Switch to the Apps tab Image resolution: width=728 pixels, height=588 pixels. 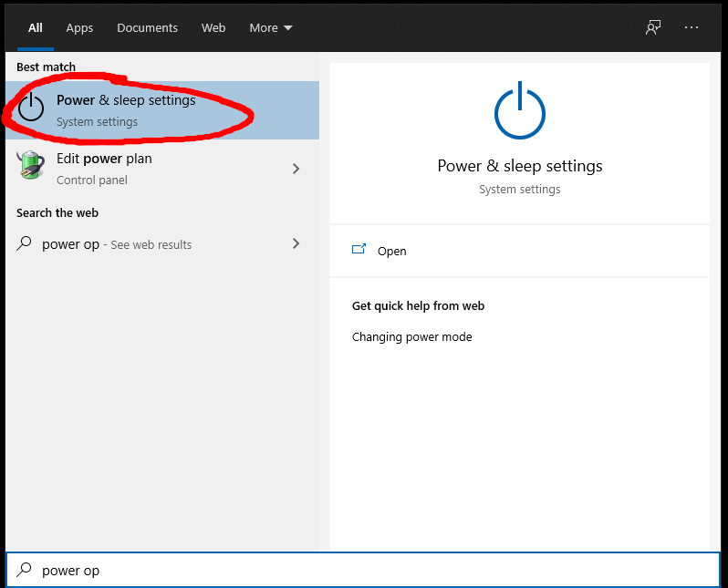(79, 27)
